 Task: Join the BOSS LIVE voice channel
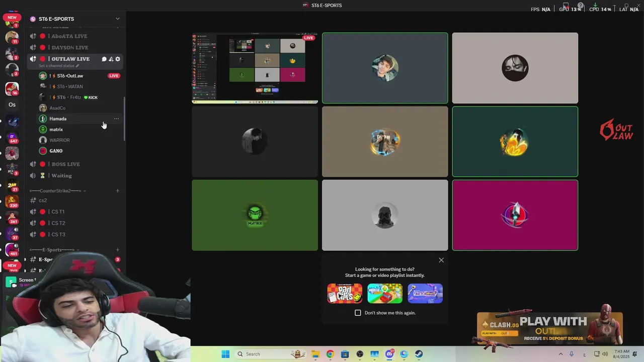tap(75, 164)
